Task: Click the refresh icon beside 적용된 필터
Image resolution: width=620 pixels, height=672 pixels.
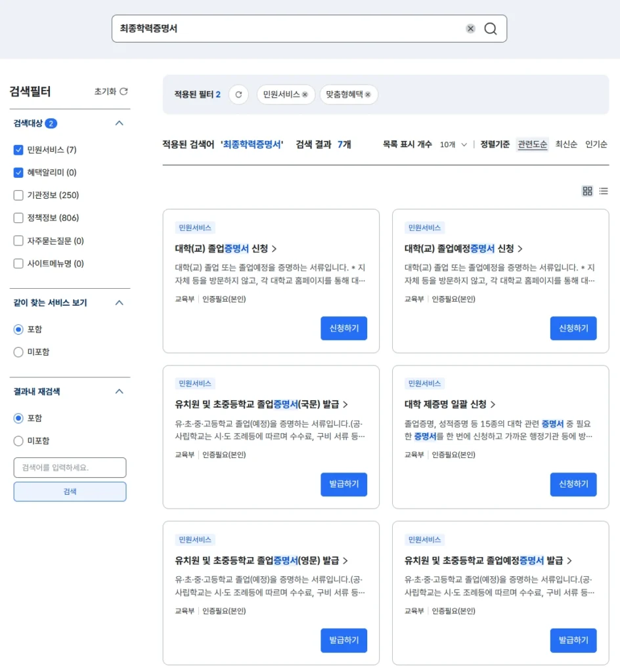Action: (238, 94)
